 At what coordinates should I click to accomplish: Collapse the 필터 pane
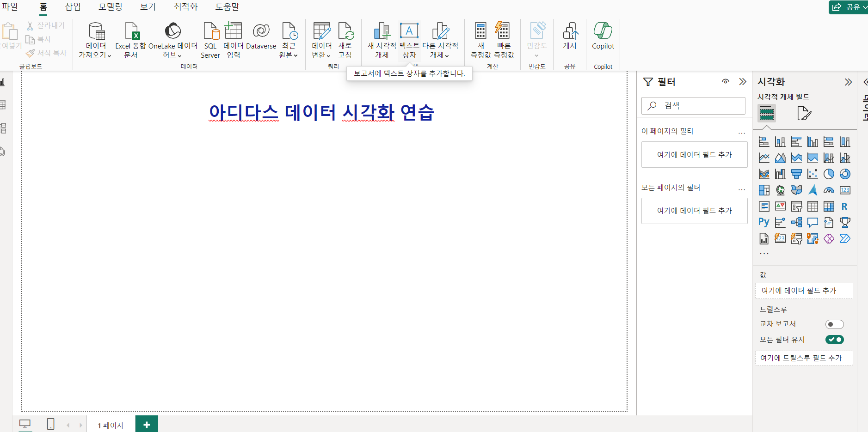tap(743, 81)
